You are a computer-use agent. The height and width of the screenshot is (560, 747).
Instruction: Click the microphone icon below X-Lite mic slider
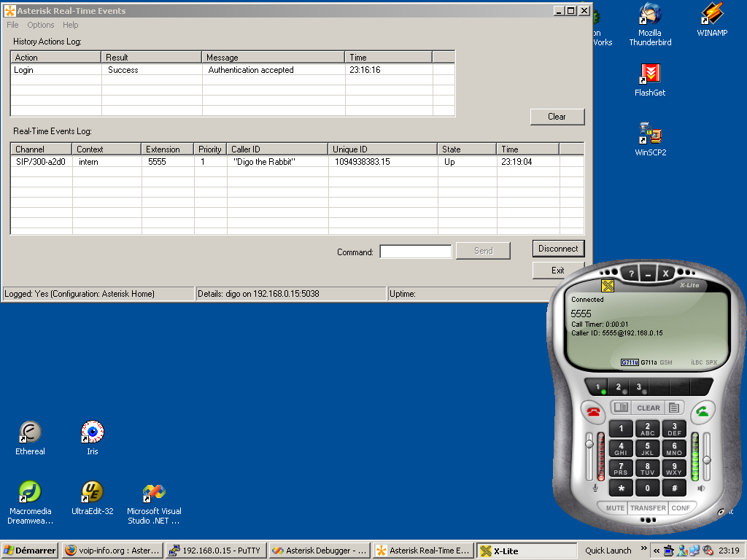click(595, 488)
